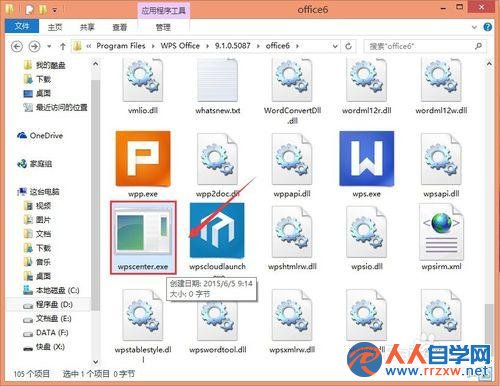Open 最近访问的位置 in favorites
The image size is (500, 386).
pyautogui.click(x=55, y=107)
